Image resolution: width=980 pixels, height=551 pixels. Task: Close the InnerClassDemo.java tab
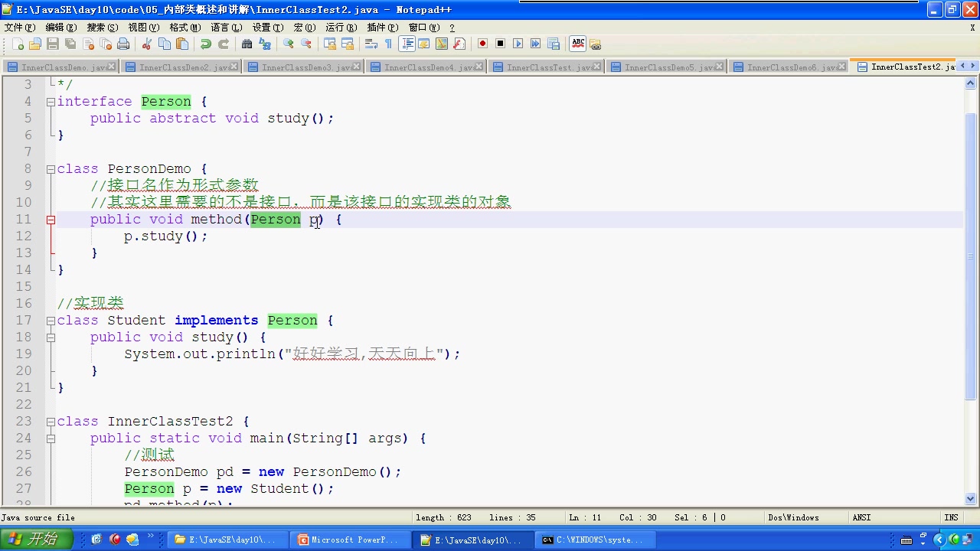click(x=112, y=67)
